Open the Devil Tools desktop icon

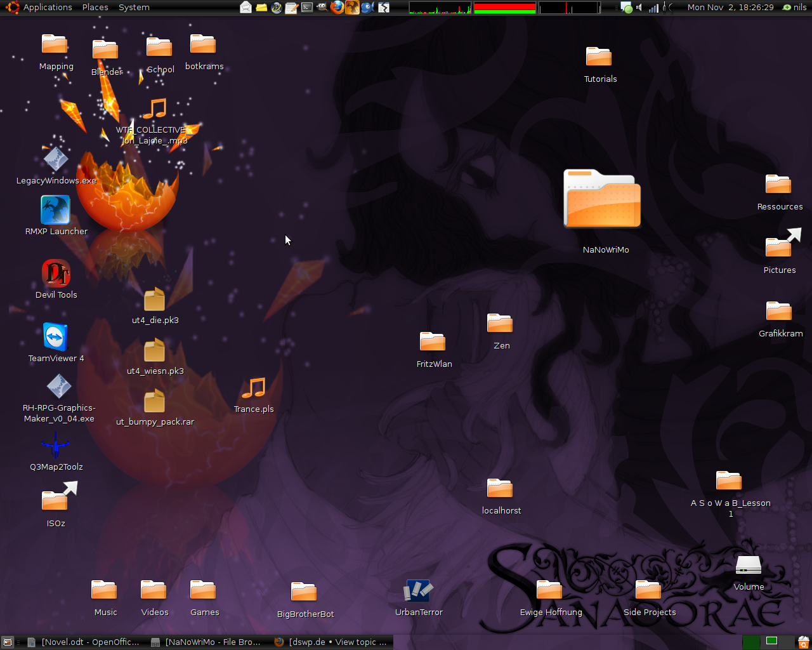click(x=56, y=274)
